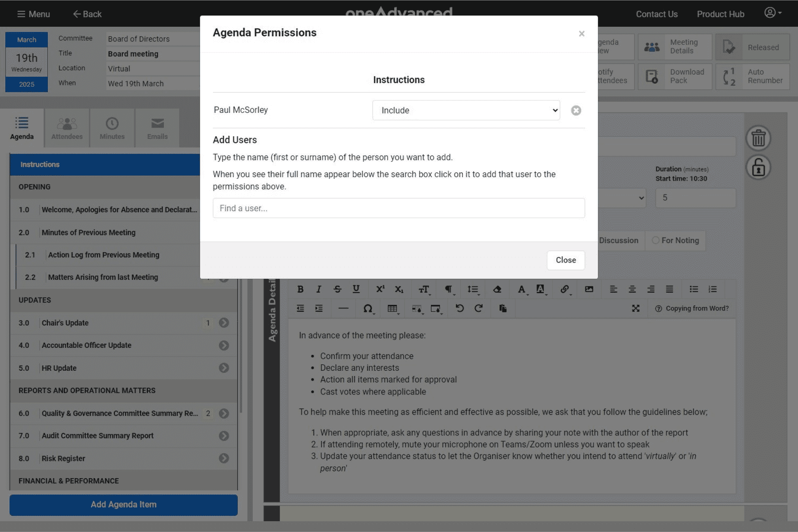Insert a link using the toolbar icon

(x=564, y=289)
